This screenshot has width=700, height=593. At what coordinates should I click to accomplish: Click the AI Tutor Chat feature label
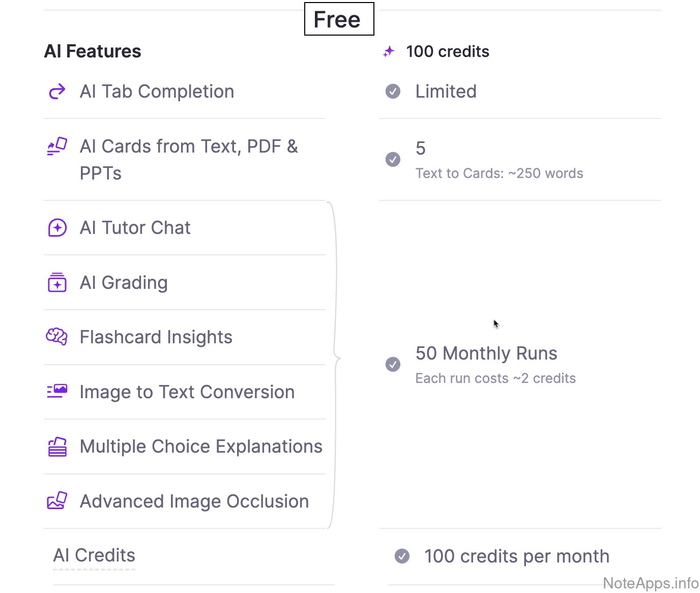135,228
